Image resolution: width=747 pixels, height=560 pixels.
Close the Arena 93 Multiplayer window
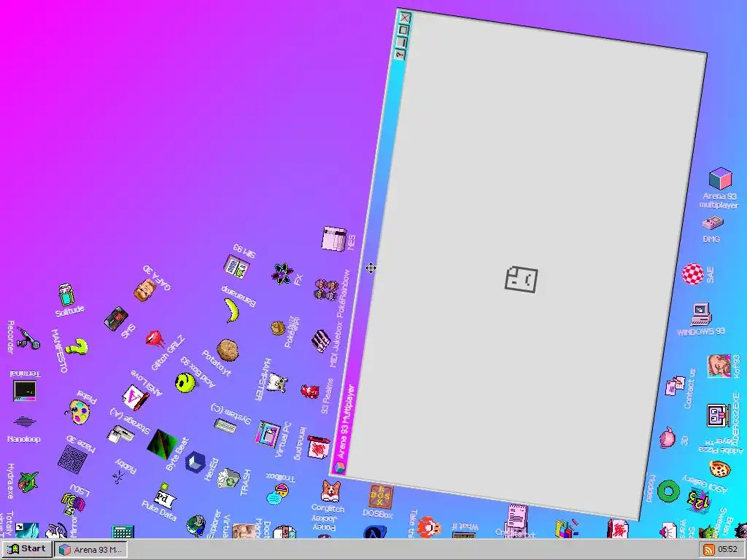404,18
